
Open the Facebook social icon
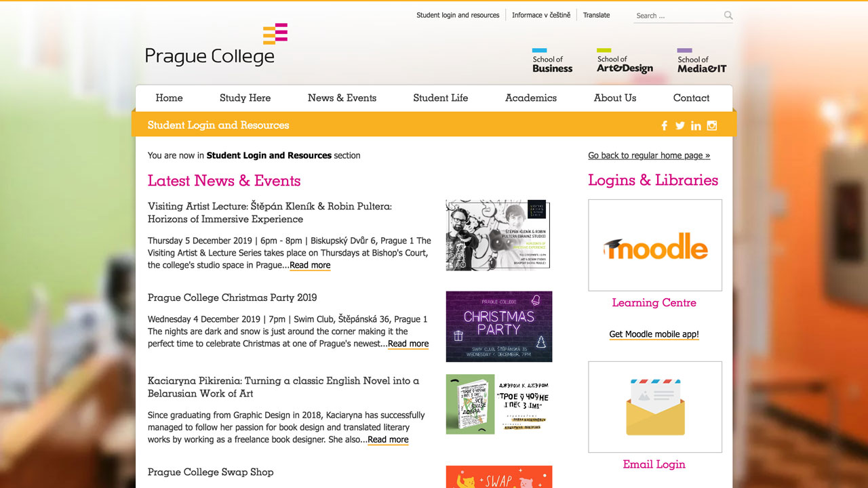coord(664,125)
